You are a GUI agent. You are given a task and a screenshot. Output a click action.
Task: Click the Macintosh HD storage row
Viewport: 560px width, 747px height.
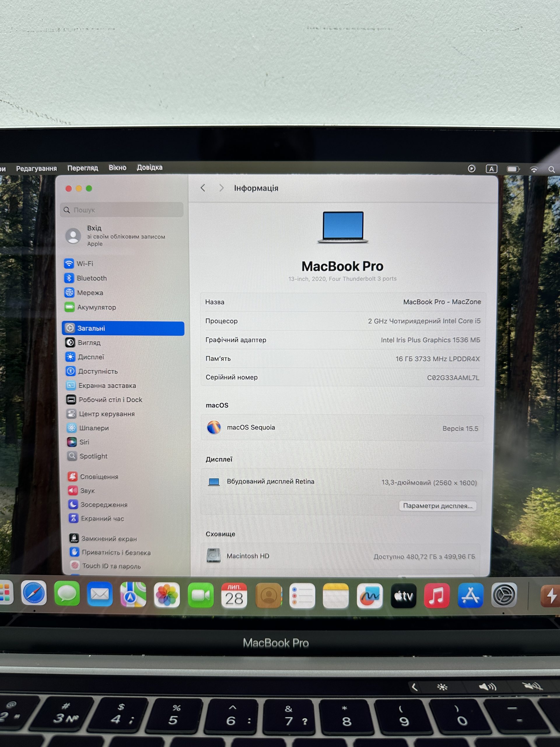(341, 556)
